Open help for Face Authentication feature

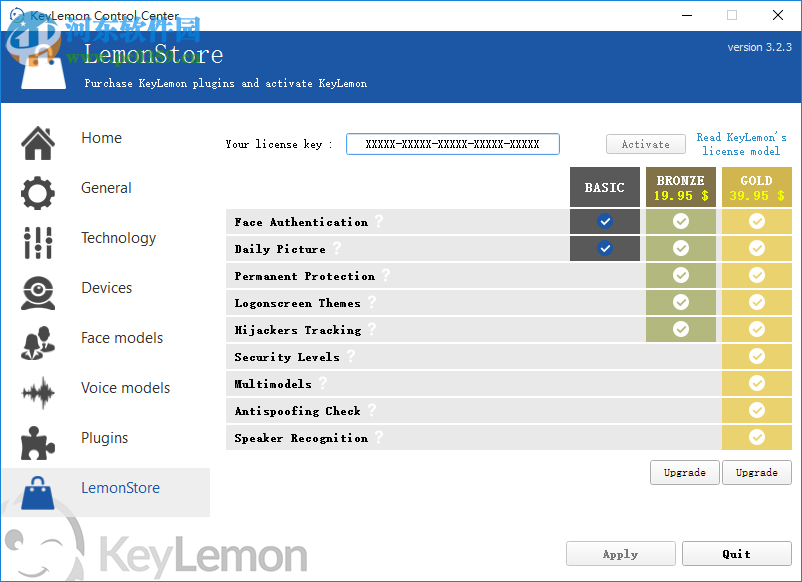click(380, 223)
